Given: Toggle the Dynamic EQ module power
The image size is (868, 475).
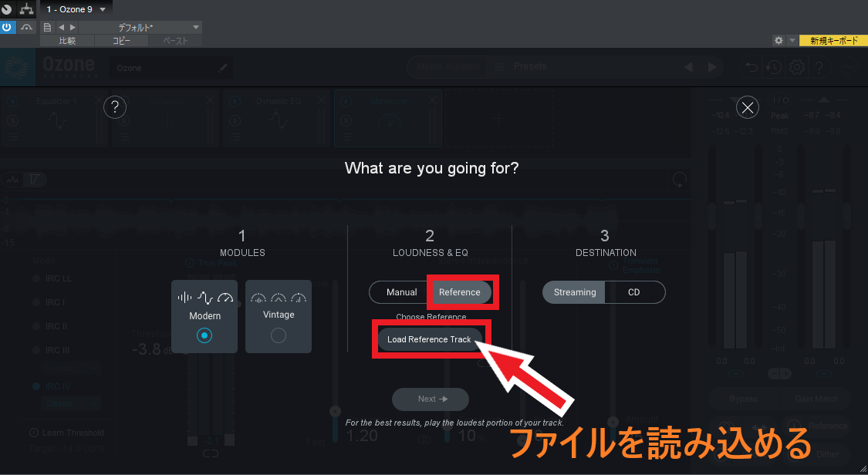Looking at the screenshot, I should [235, 102].
